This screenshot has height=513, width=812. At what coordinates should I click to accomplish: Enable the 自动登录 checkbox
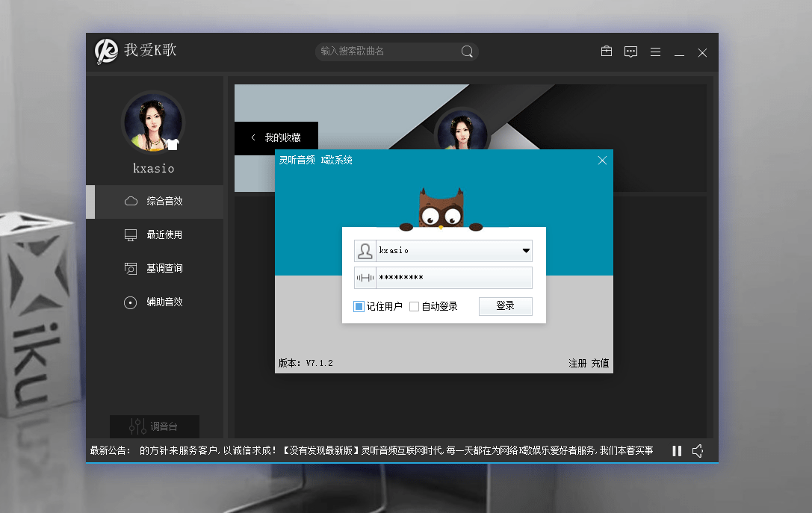tap(415, 306)
